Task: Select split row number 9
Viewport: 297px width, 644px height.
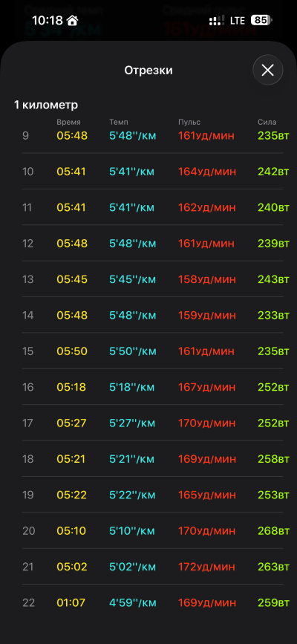Action: pos(152,135)
